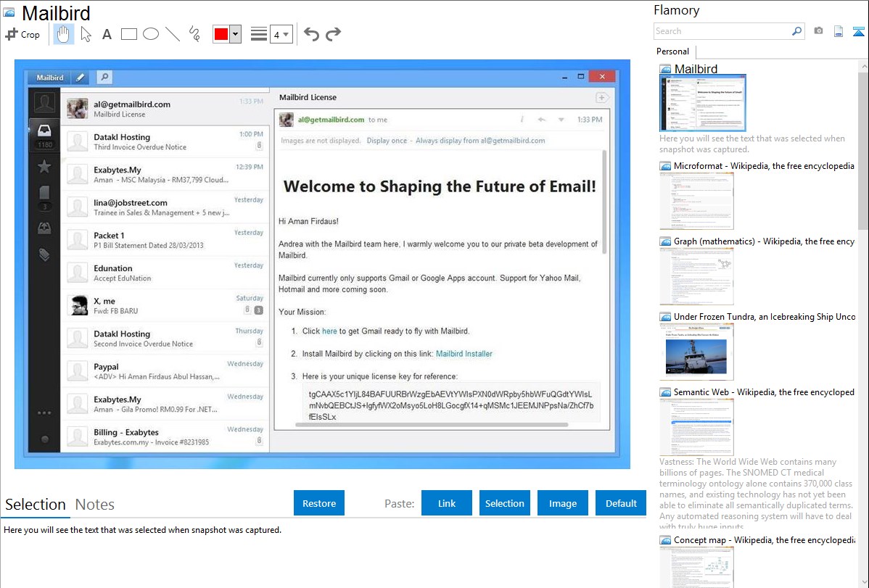Viewport: 869px width, 588px height.
Task: Choose the arrow pointer tool
Action: pyautogui.click(x=86, y=34)
